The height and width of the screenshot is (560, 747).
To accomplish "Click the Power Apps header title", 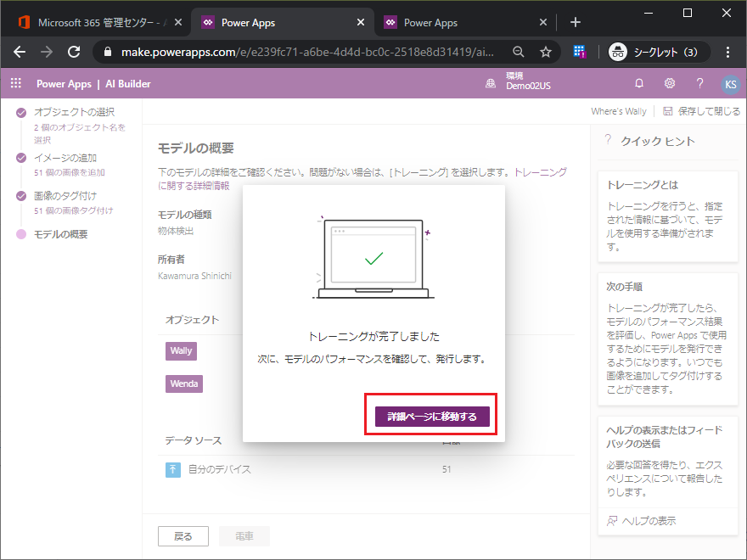I will coord(64,84).
